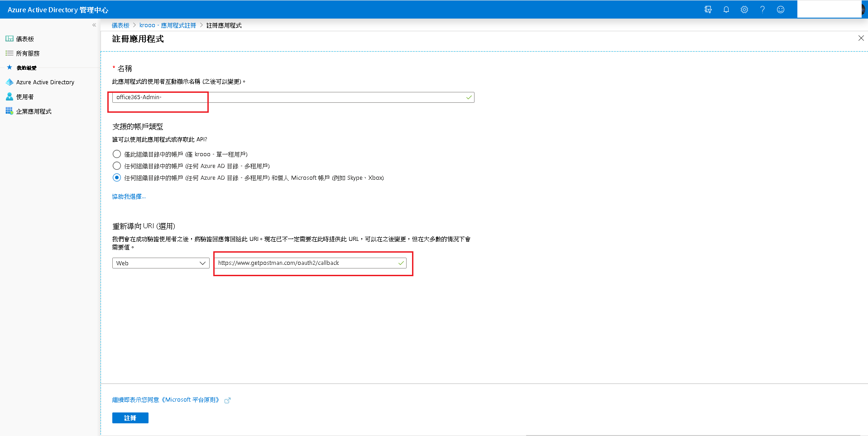This screenshot has height=436, width=868.
Task: Collapse the left sidebar with the double chevron
Action: (x=94, y=25)
